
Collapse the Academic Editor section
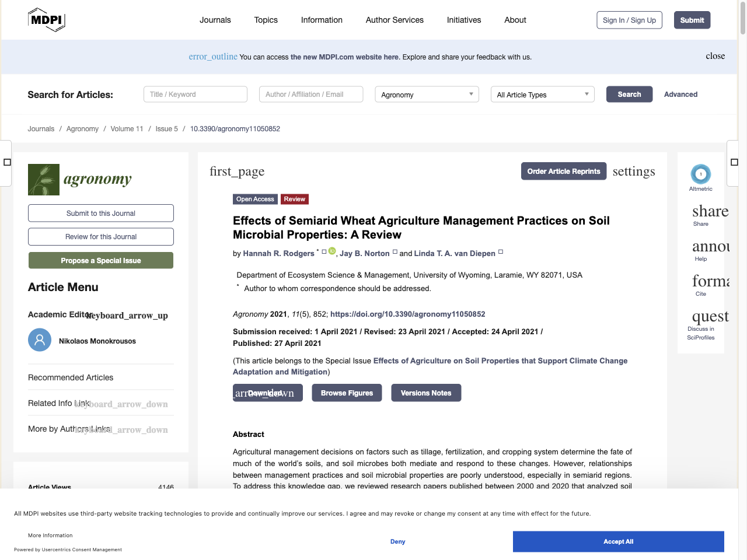point(126,315)
